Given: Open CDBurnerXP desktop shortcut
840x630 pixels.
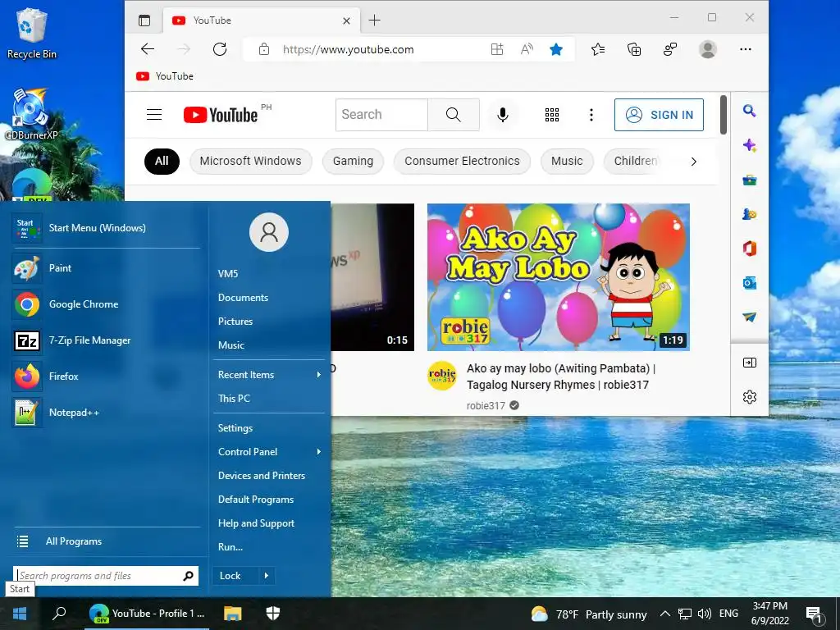Looking at the screenshot, I should pyautogui.click(x=31, y=115).
